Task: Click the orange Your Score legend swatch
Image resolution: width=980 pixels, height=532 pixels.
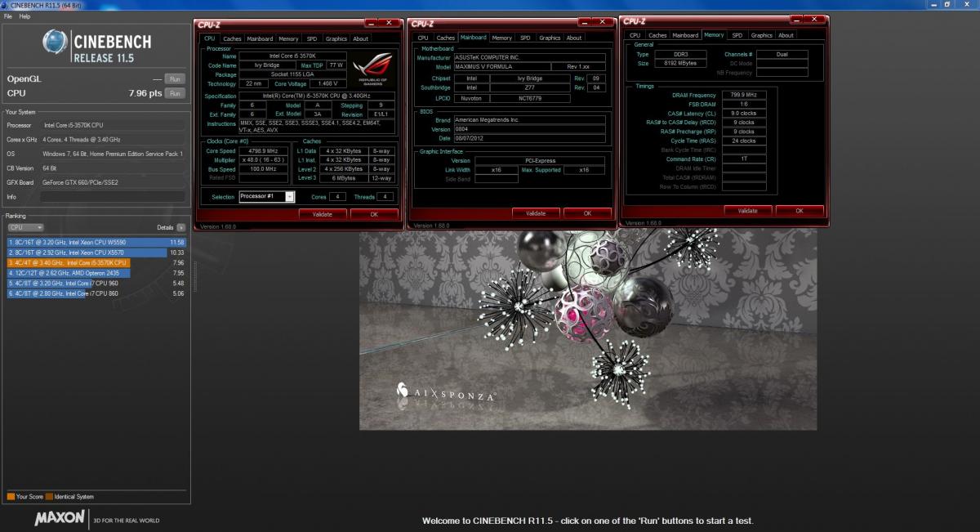Action: (x=10, y=496)
